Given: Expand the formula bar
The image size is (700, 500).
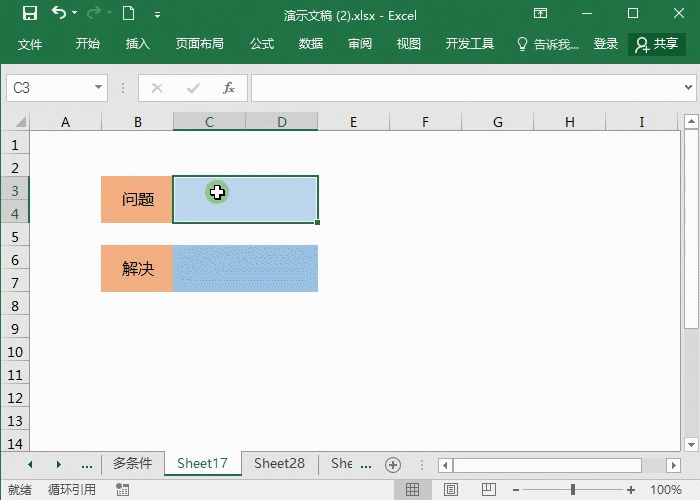Looking at the screenshot, I should coord(688,88).
